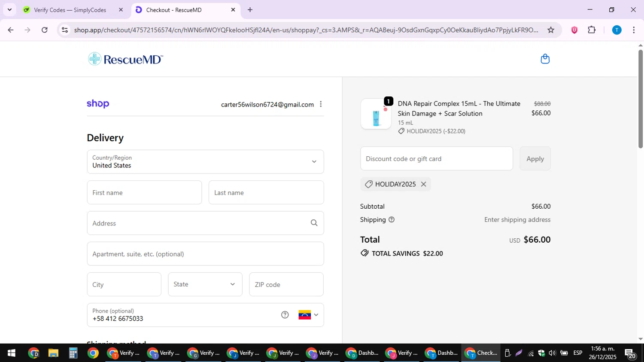The image size is (644, 362).
Task: Open the Country/Region dropdown
Action: coord(205,162)
